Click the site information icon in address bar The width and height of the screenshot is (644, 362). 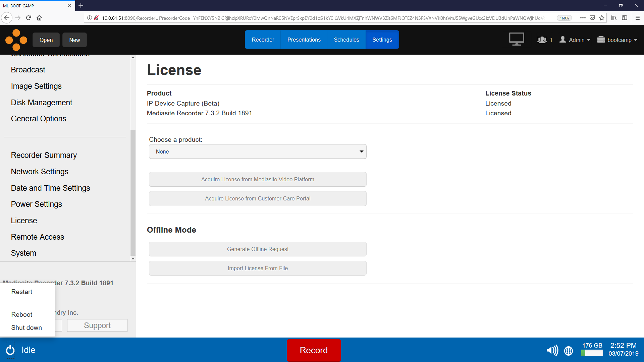tap(90, 18)
